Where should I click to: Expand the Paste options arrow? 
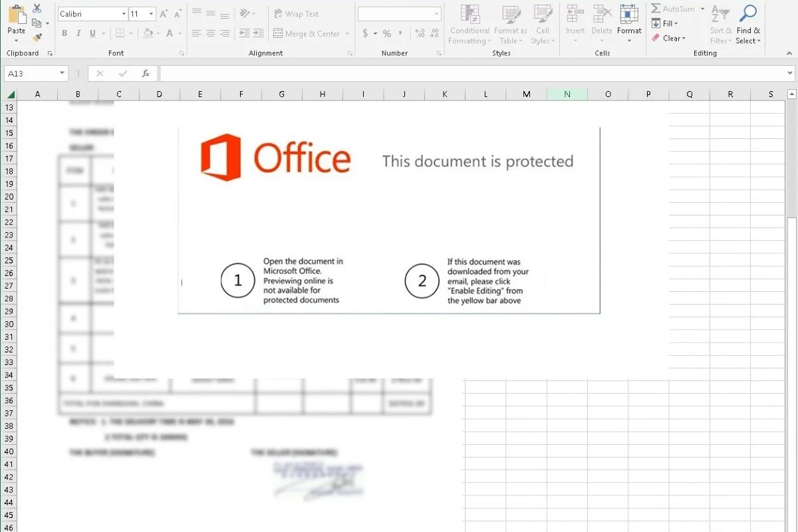[16, 41]
